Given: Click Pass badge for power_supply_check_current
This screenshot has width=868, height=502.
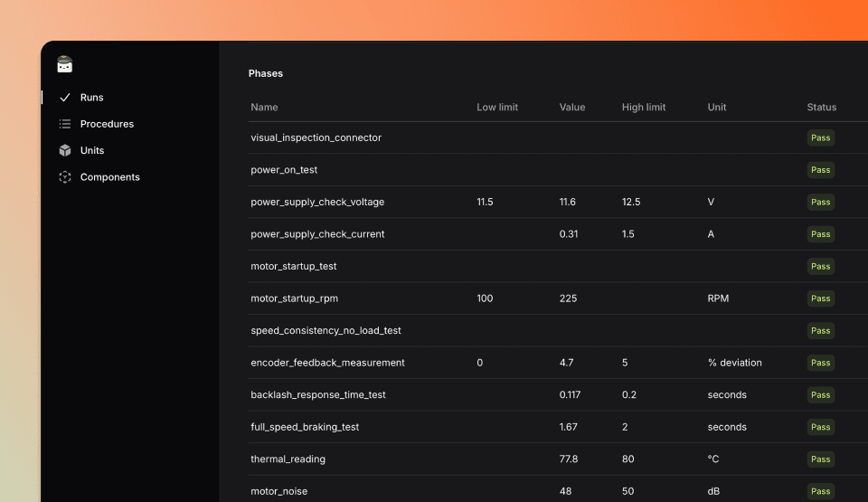Looking at the screenshot, I should pos(820,234).
